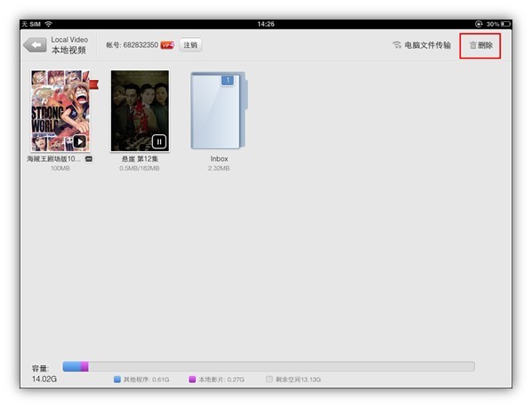Click blue 其他程序 legend swatch
The image size is (532, 408).
point(117,380)
